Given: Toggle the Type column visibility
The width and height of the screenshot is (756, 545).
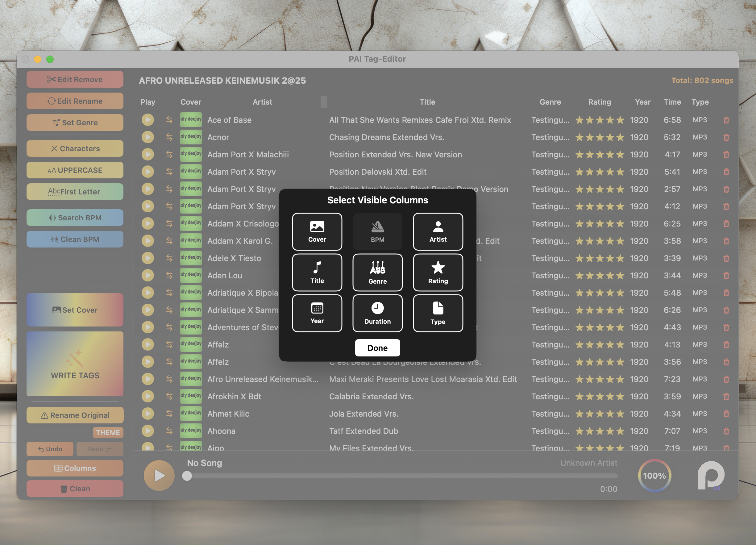Looking at the screenshot, I should pos(438,313).
